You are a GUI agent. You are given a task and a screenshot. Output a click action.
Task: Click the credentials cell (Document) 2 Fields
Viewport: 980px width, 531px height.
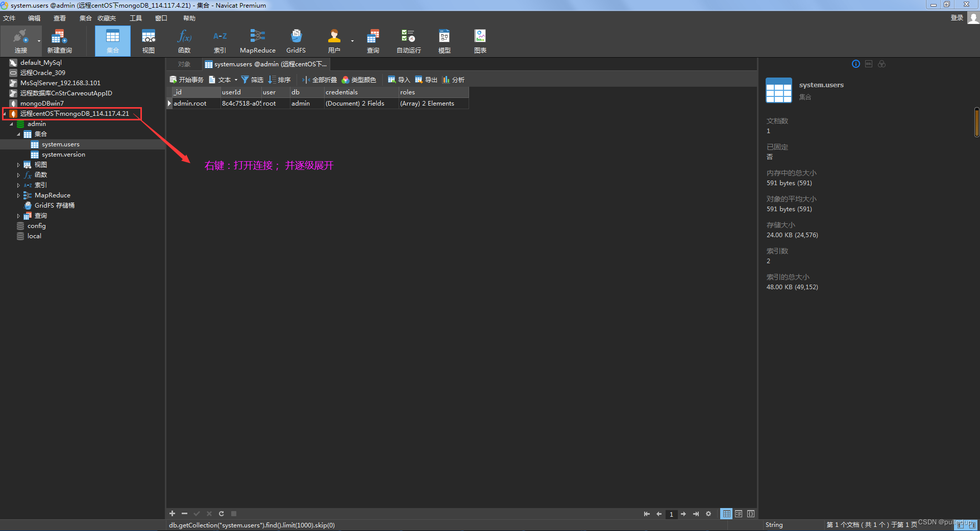(x=361, y=104)
